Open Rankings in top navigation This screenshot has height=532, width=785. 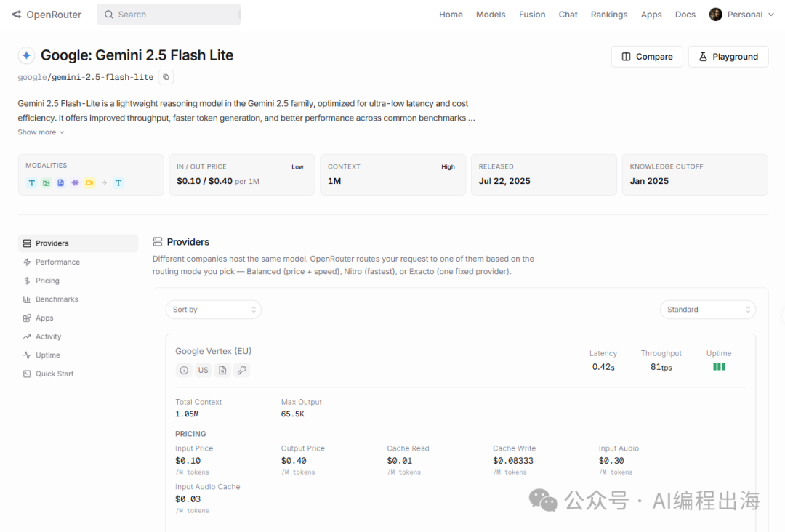click(x=609, y=15)
